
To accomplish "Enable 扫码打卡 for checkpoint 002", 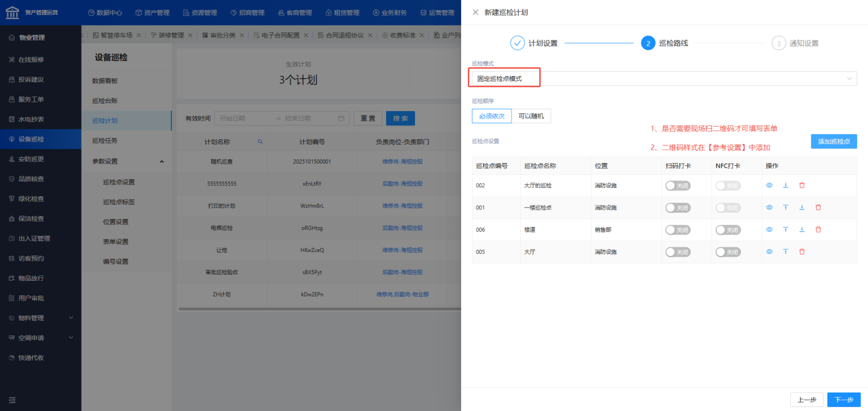I will [678, 186].
